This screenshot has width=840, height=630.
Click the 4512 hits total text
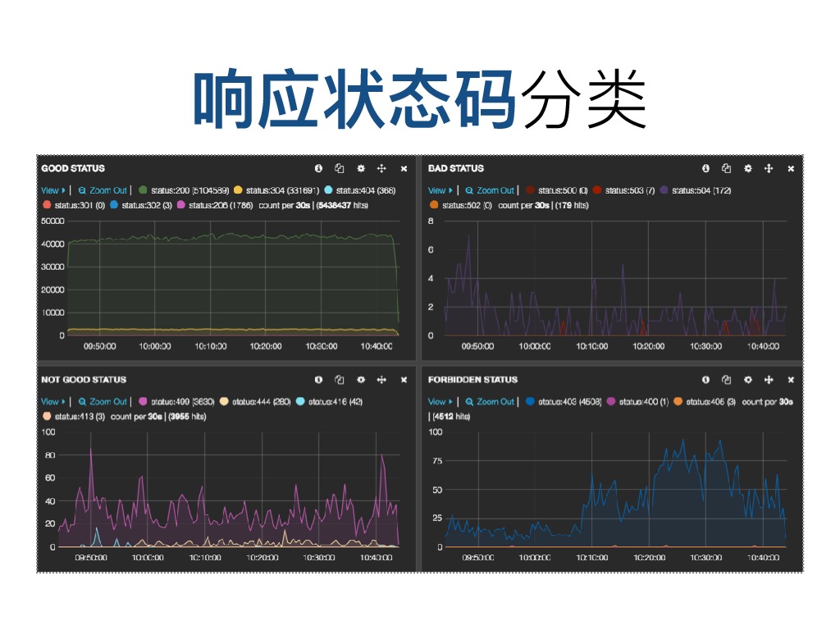coord(451,416)
